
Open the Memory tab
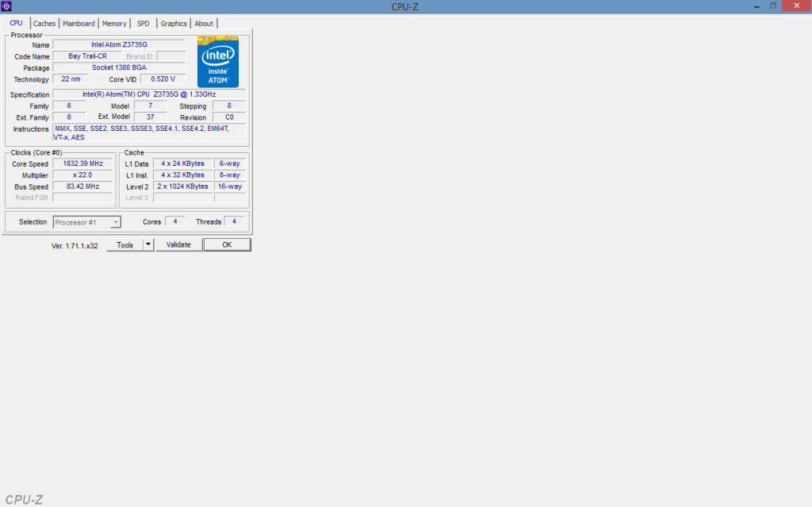(114, 23)
